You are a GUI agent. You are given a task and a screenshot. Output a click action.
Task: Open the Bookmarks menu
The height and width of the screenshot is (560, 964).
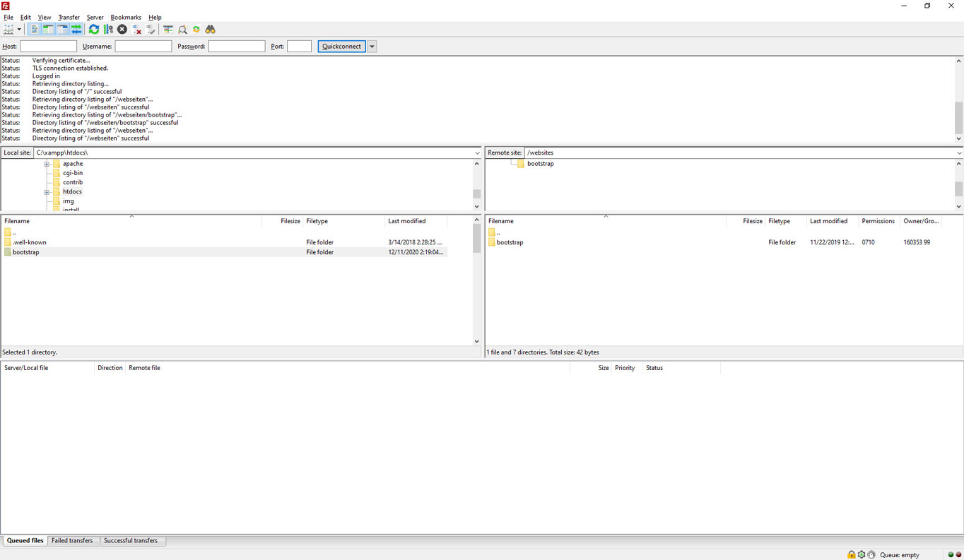tap(126, 17)
